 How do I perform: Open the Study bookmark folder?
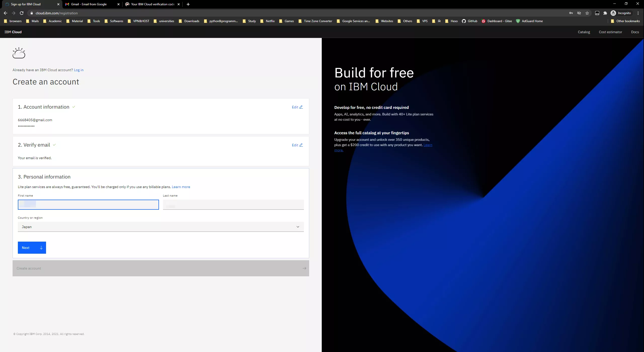(249, 21)
